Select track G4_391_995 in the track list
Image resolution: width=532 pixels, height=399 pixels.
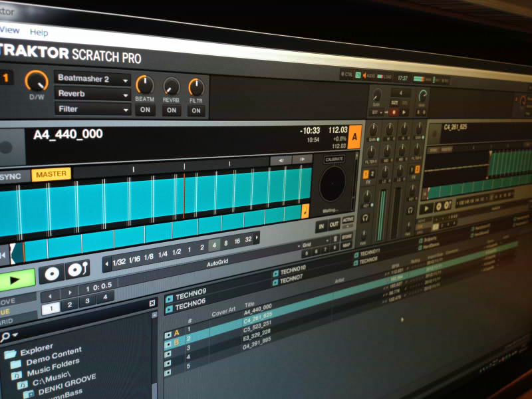(x=256, y=343)
